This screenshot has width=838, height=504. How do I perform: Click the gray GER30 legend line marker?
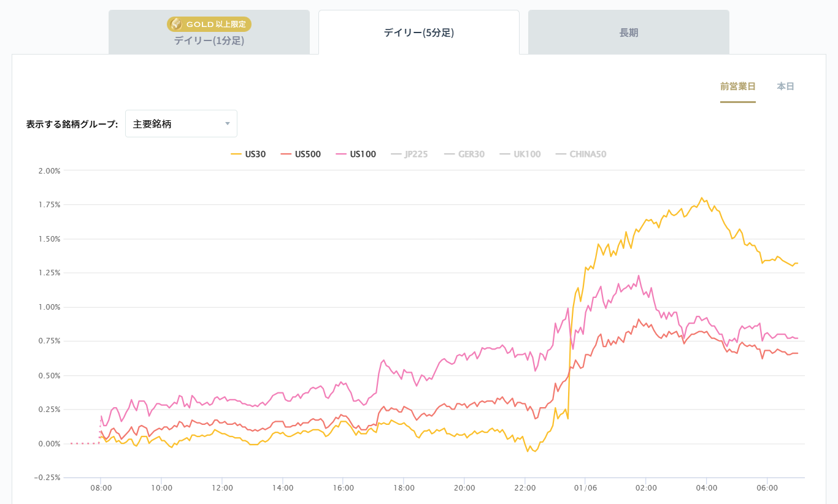[450, 154]
